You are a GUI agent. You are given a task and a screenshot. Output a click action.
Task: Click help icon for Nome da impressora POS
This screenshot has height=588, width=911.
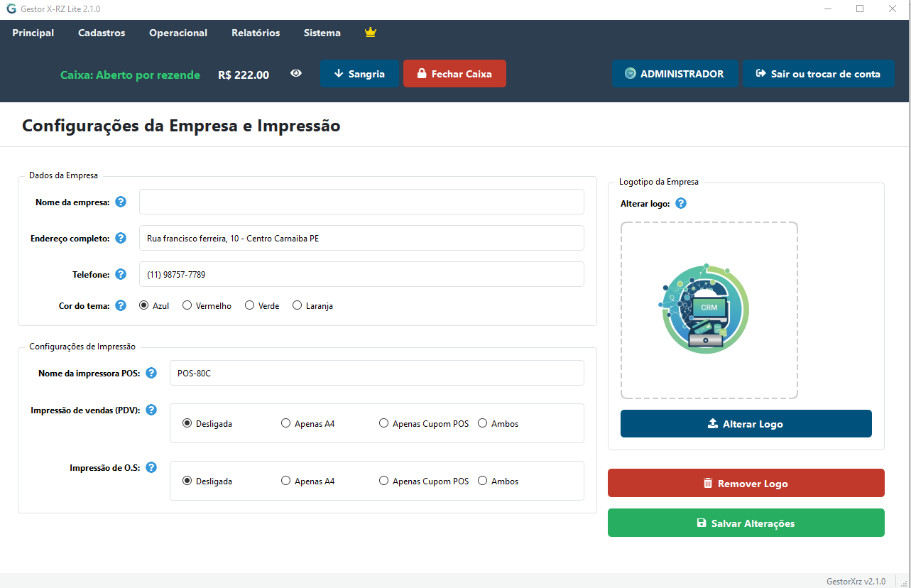coord(151,373)
